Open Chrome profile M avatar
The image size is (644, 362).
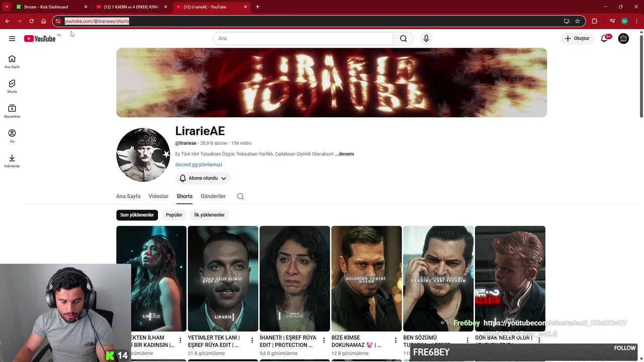624,21
